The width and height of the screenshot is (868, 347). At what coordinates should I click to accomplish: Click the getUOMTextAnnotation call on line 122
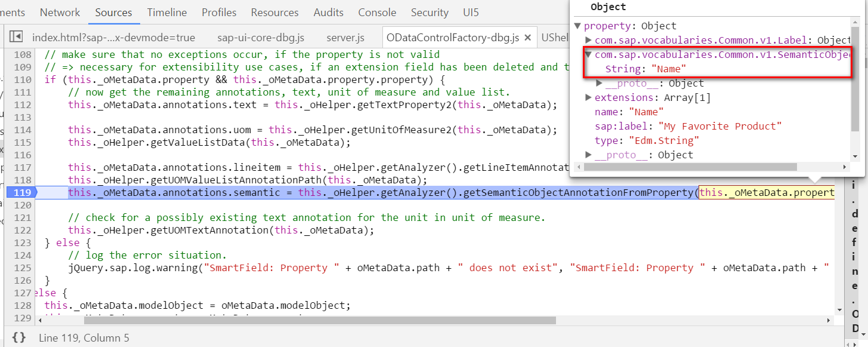coord(221,230)
